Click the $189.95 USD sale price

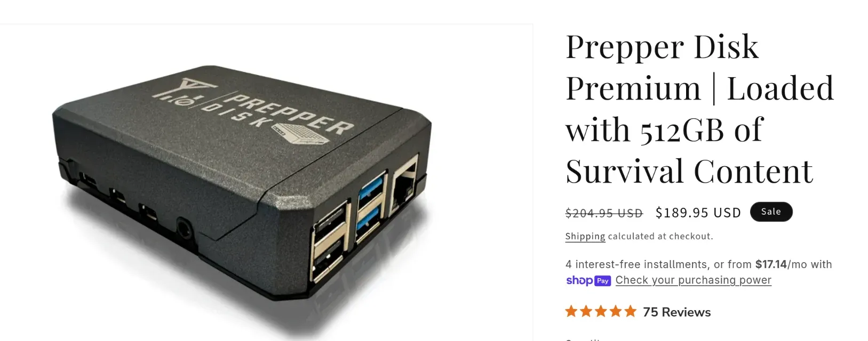coord(698,213)
